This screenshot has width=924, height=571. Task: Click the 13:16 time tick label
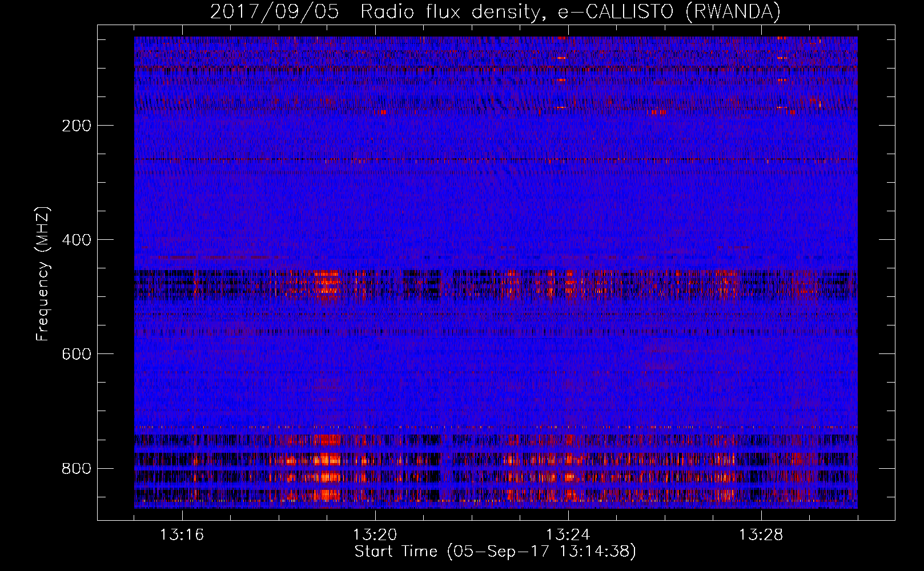[x=182, y=535]
